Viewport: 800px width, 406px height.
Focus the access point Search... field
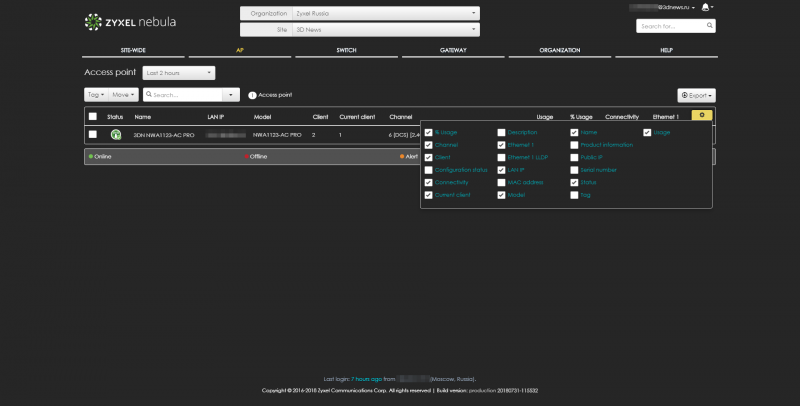(x=184, y=95)
